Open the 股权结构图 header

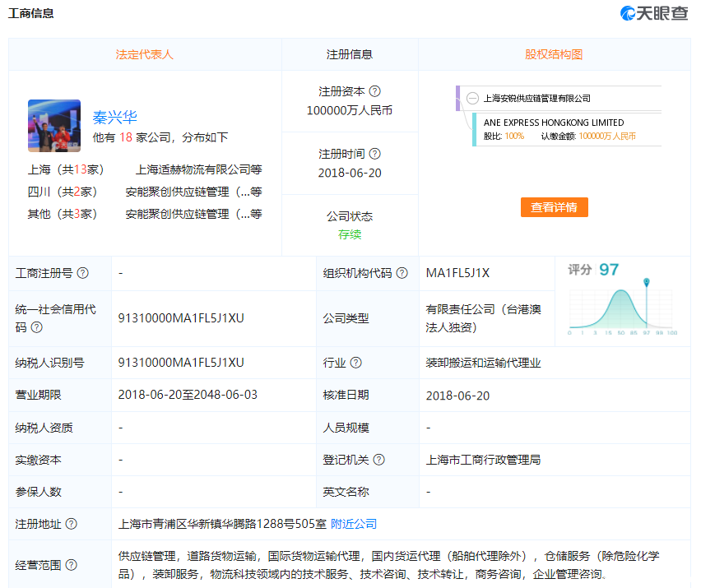click(x=554, y=54)
